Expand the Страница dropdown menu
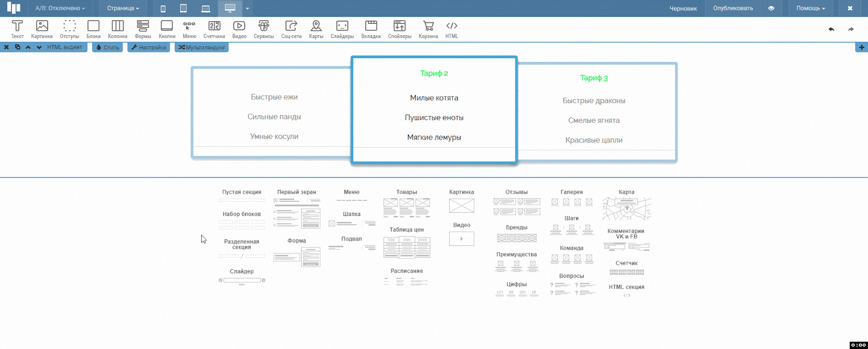 pos(123,8)
